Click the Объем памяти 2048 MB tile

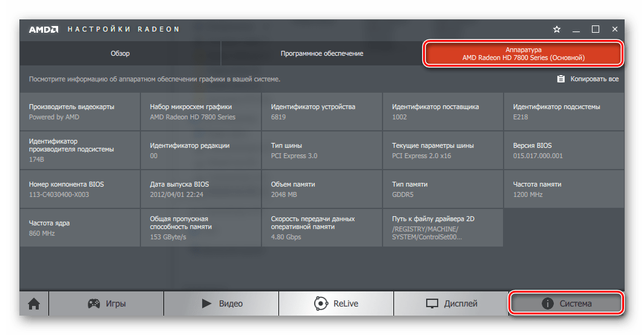[322, 189]
